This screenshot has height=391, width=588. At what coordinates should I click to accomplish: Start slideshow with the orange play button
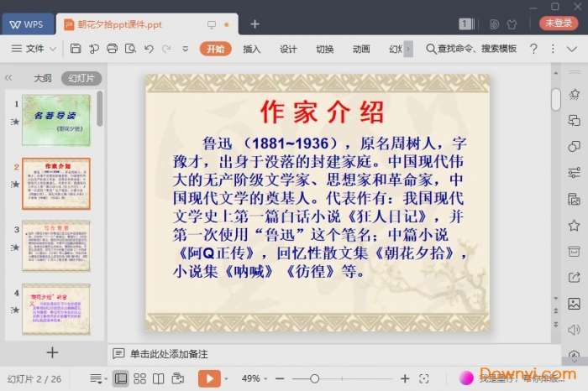(x=209, y=378)
